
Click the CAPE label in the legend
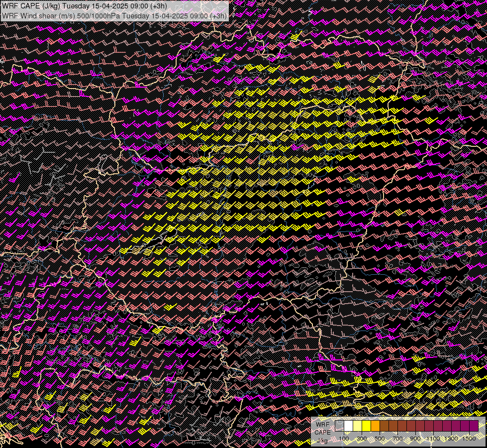click(x=323, y=433)
